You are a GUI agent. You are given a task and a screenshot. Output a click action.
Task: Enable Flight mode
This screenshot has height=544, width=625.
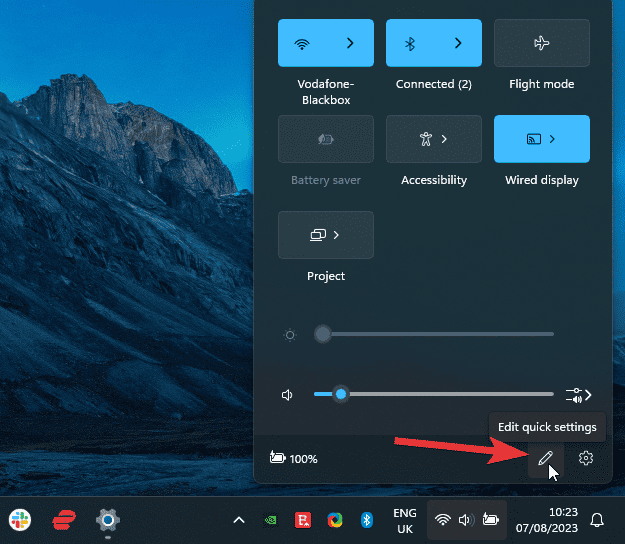click(x=542, y=43)
